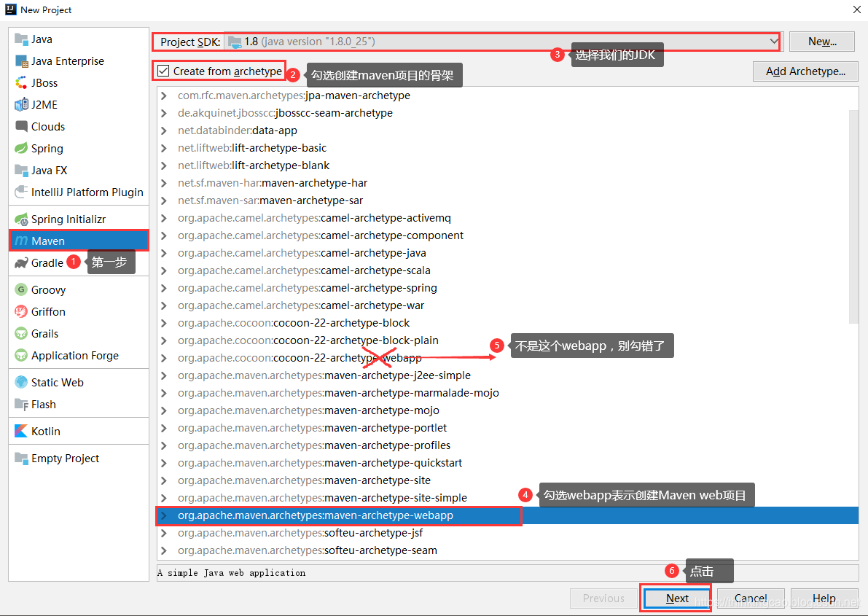
Task: Select softeu-archetype-seam row
Action: point(507,550)
